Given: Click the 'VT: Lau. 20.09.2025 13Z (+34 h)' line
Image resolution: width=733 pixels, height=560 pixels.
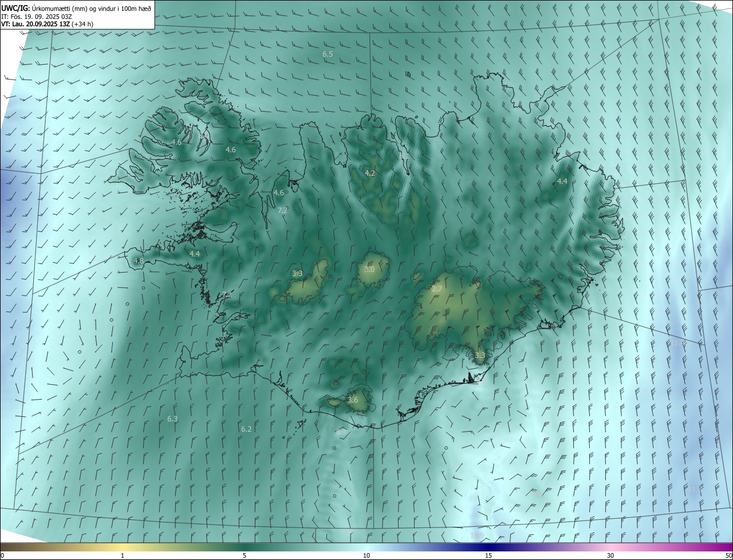Looking at the screenshot, I should point(47,24).
